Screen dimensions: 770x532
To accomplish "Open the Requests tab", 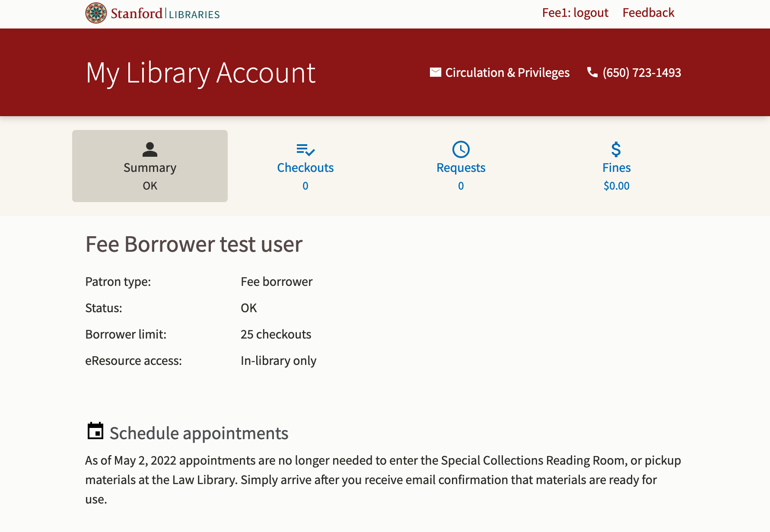I will (461, 168).
